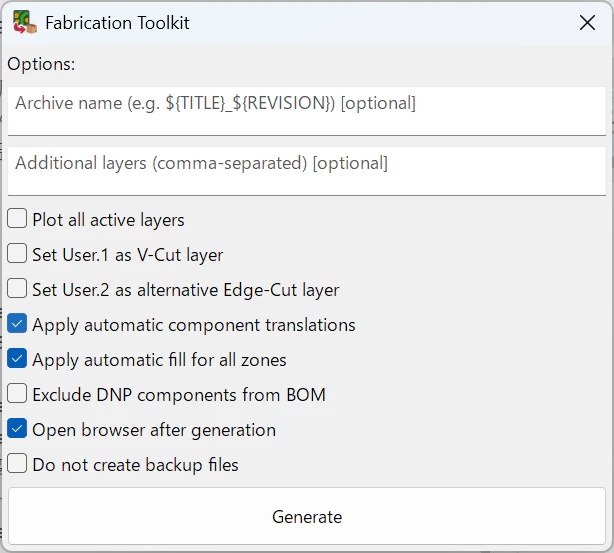Turn off Open browser after generation
614x553 pixels.
(17, 429)
